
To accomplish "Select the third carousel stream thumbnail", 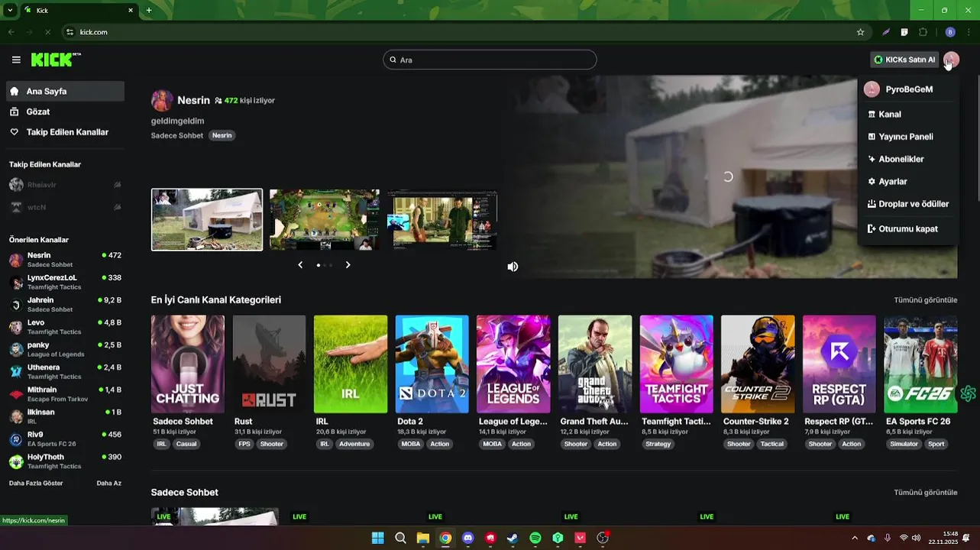I will click(x=442, y=220).
